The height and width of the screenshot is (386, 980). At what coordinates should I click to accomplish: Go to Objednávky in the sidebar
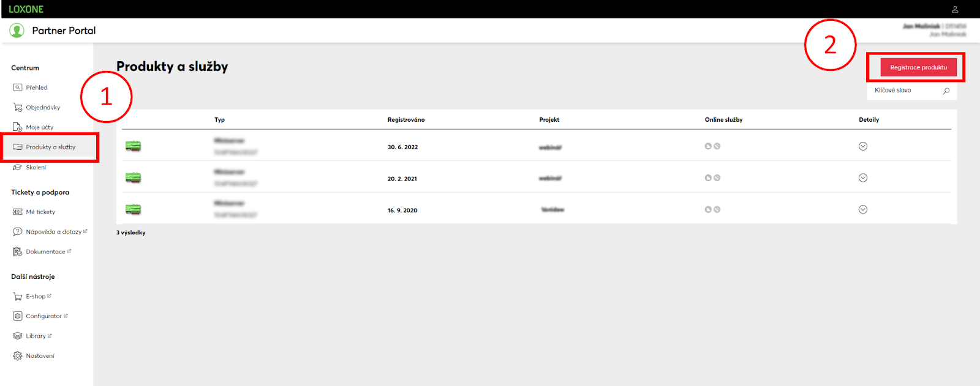coord(43,108)
